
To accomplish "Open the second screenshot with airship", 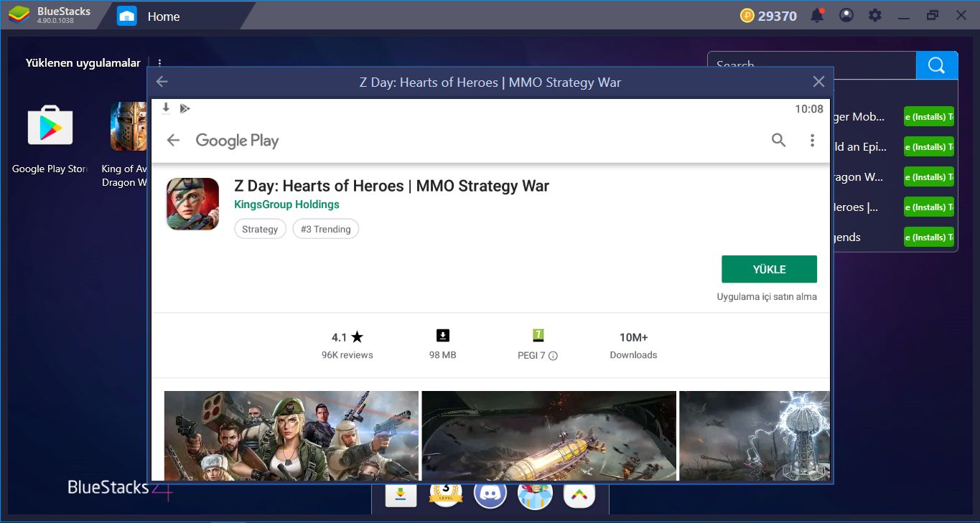I will click(549, 435).
